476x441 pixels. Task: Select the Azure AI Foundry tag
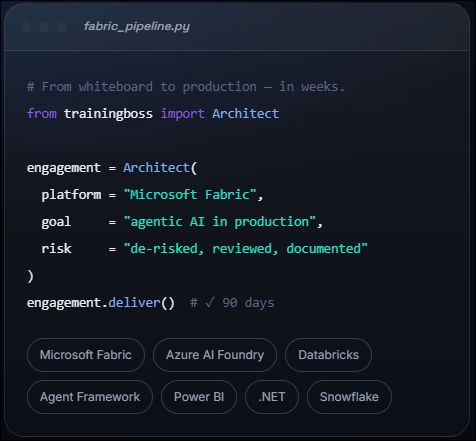point(215,355)
